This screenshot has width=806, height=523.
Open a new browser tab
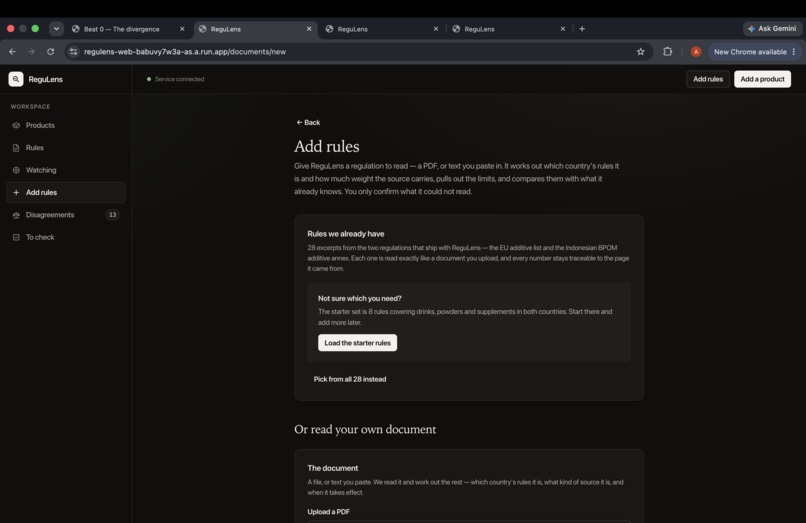(x=582, y=29)
